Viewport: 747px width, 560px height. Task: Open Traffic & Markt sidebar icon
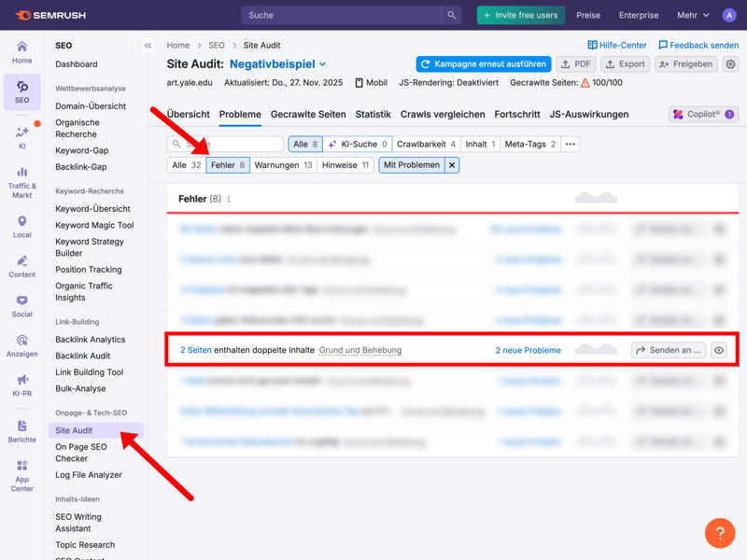pos(21,182)
